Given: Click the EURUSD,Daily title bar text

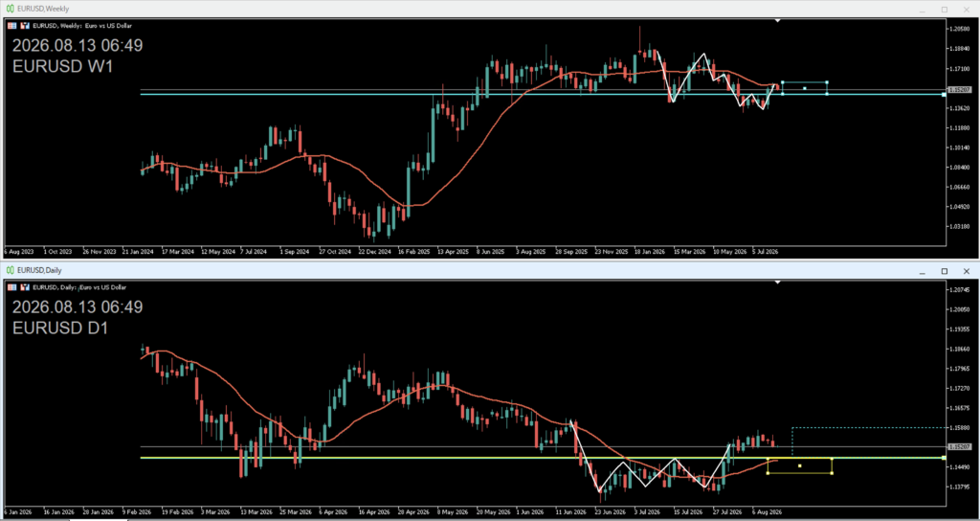Looking at the screenshot, I should [39, 270].
